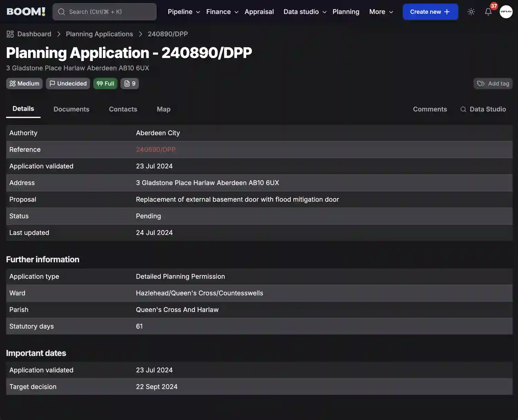This screenshot has height=420, width=518.
Task: Click the Add tag button
Action: coord(493,84)
